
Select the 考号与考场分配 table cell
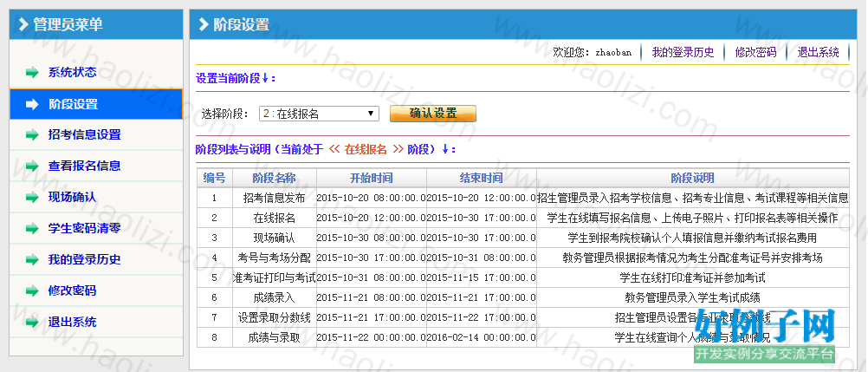coord(275,258)
